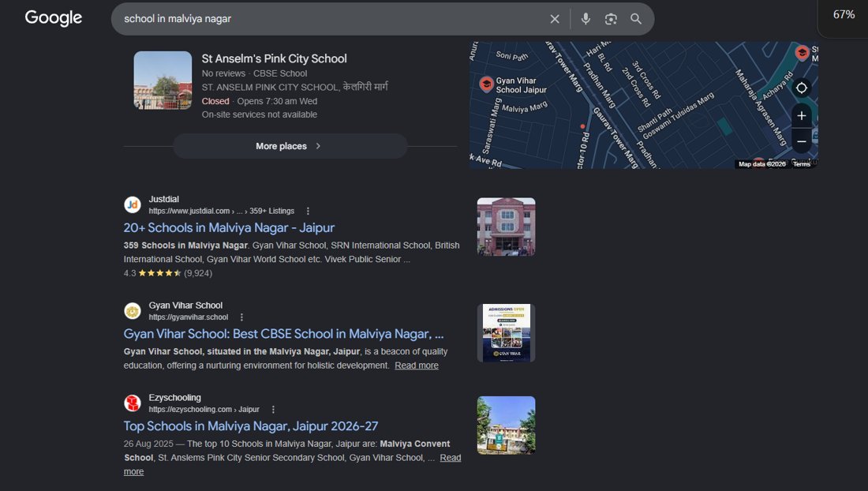The image size is (868, 491).
Task: Select Gyan Vihar School Jaipur map pin
Action: coord(486,84)
